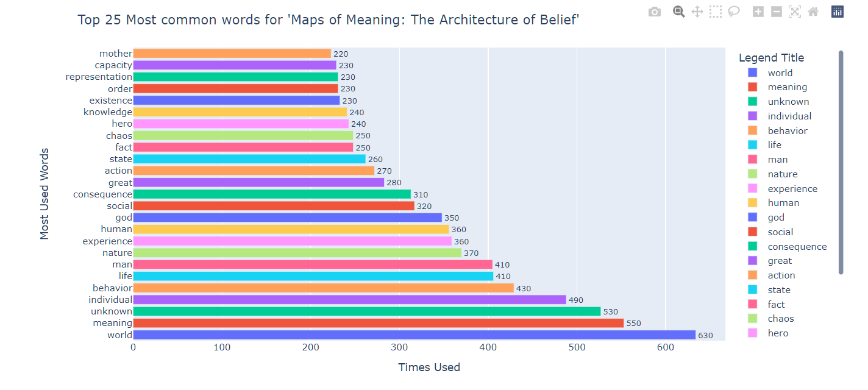The width and height of the screenshot is (868, 390).
Task: Toggle the 'consequence' legend entry
Action: click(797, 247)
